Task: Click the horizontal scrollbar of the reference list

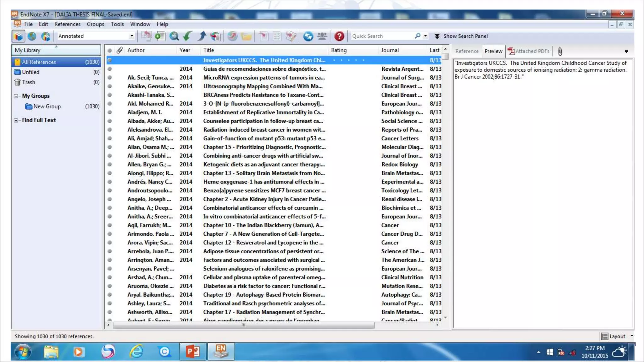Action: click(x=244, y=325)
